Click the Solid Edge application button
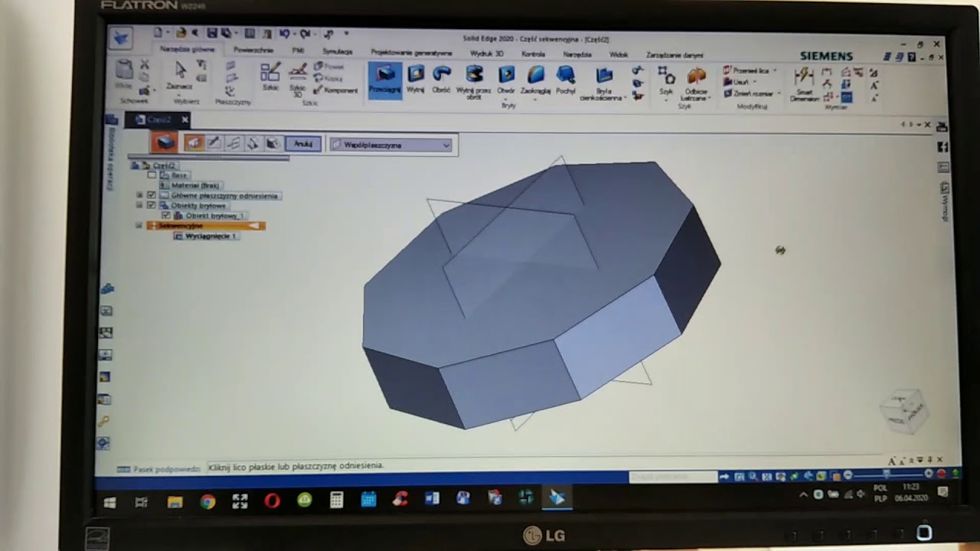 click(x=121, y=37)
